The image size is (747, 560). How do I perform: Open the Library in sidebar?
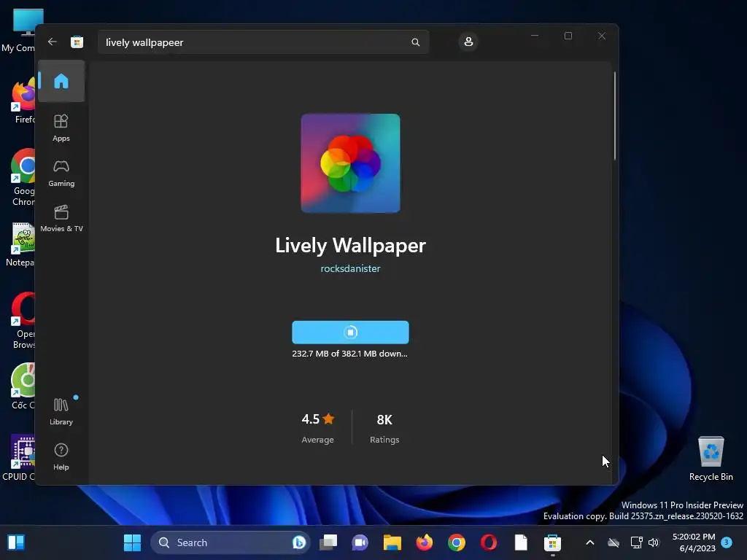tap(61, 411)
